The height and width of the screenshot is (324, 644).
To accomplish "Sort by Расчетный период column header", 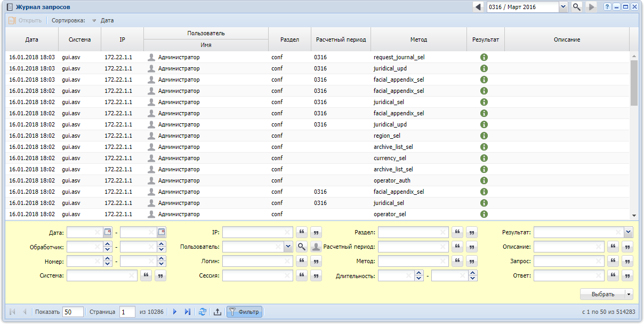I will (341, 39).
